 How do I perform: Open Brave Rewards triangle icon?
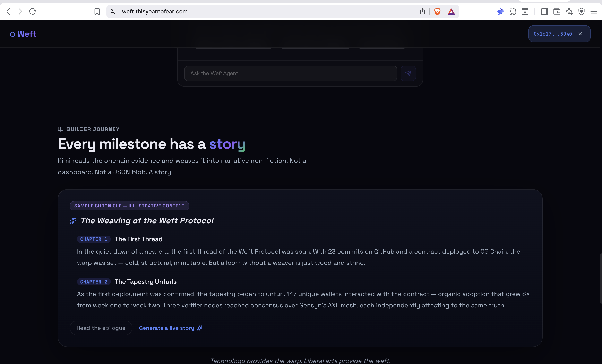coord(451,11)
